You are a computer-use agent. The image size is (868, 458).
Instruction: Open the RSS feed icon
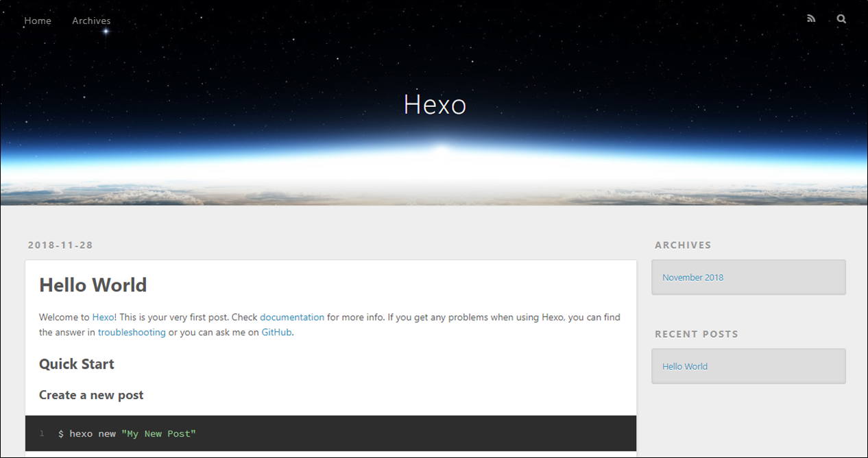tap(811, 19)
